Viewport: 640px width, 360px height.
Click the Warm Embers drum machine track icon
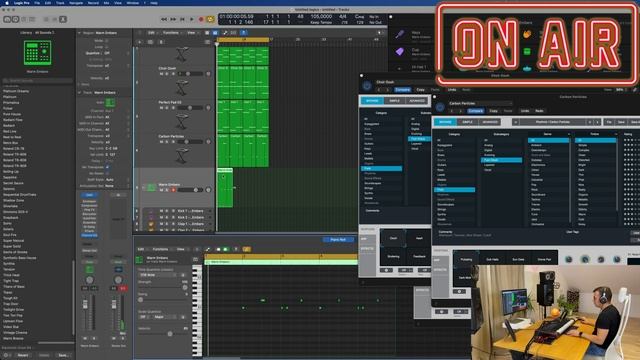[x=151, y=187]
